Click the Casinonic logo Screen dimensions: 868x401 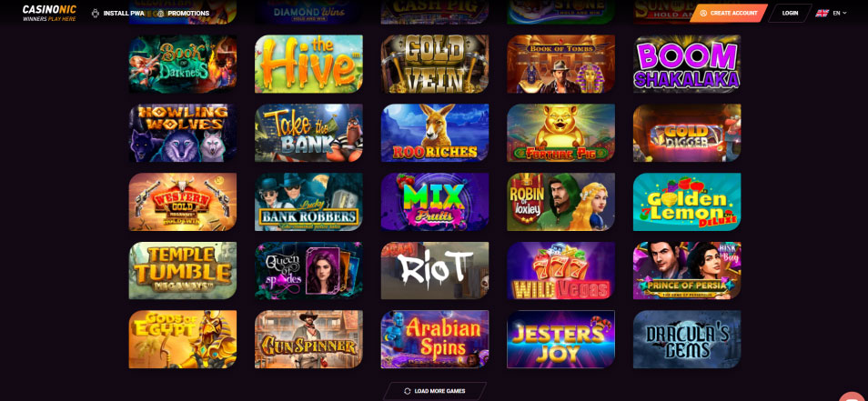(49, 13)
